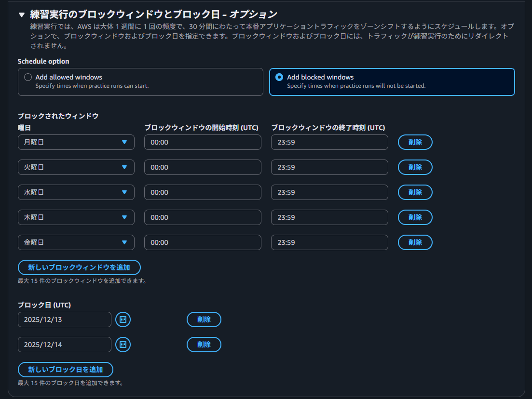Open the 木曜日 day dropdown
Screen dimensions: 532x399
[x=76, y=217]
